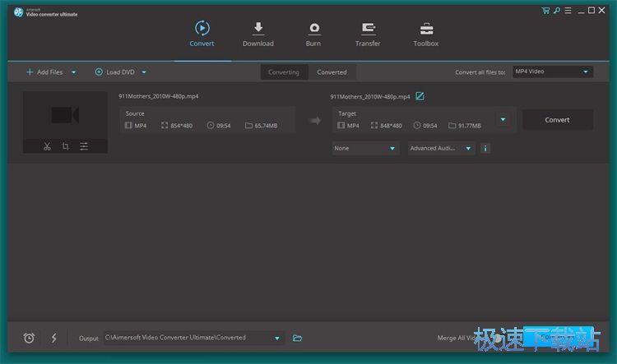The width and height of the screenshot is (617, 364).
Task: Click the high-speed conversion lightning icon
Action: pos(54,338)
